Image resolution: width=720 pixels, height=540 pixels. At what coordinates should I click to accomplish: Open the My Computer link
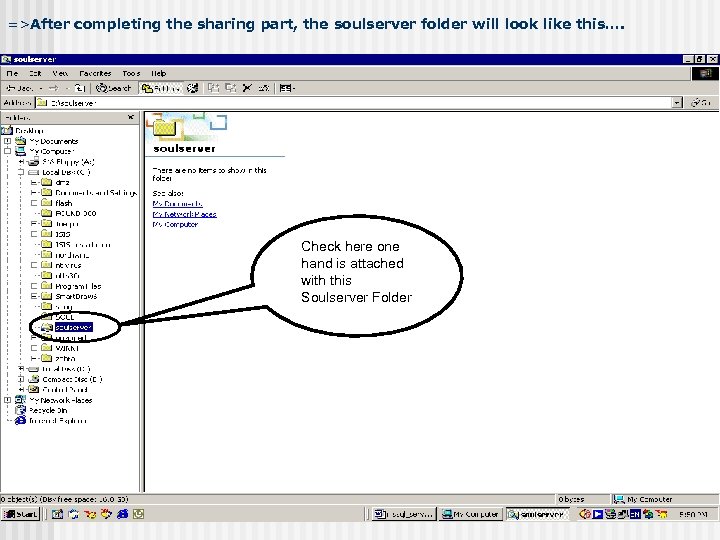tap(175, 225)
